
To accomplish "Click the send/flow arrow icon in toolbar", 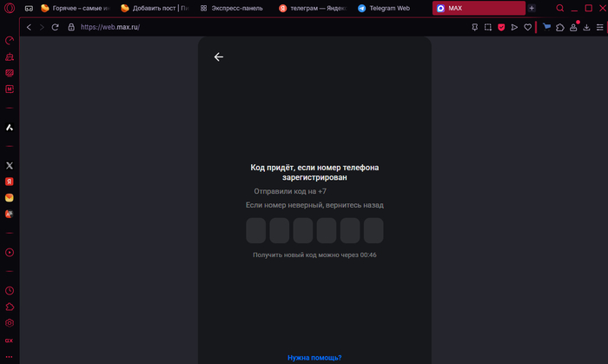I will click(514, 27).
